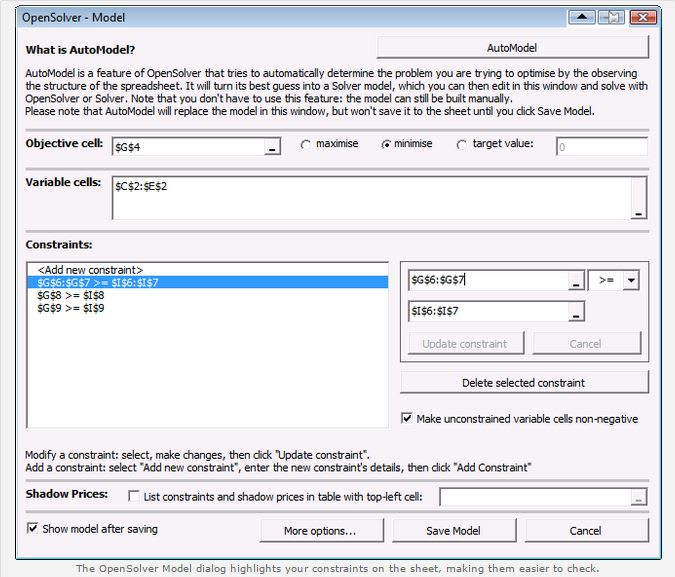Viewport: 675px width, 577px height.
Task: Select constraint $G$8 >= $I$8
Action: click(207, 295)
